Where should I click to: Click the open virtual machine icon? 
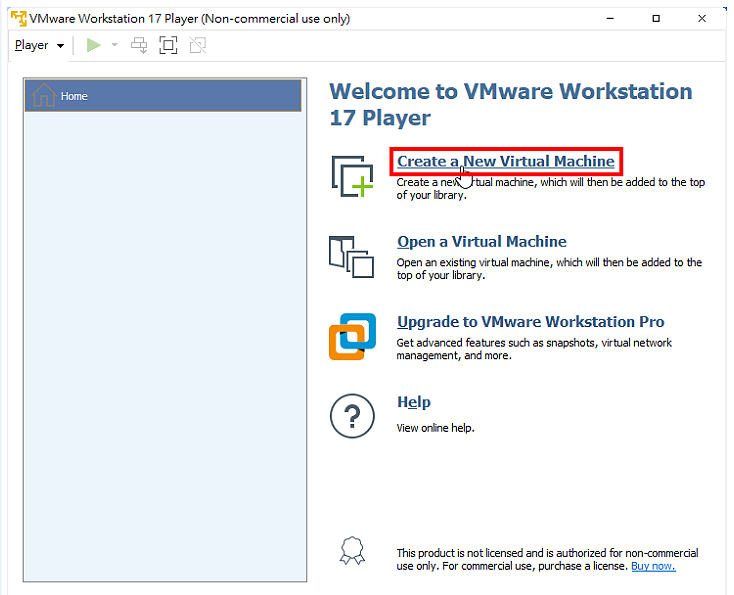tap(352, 257)
